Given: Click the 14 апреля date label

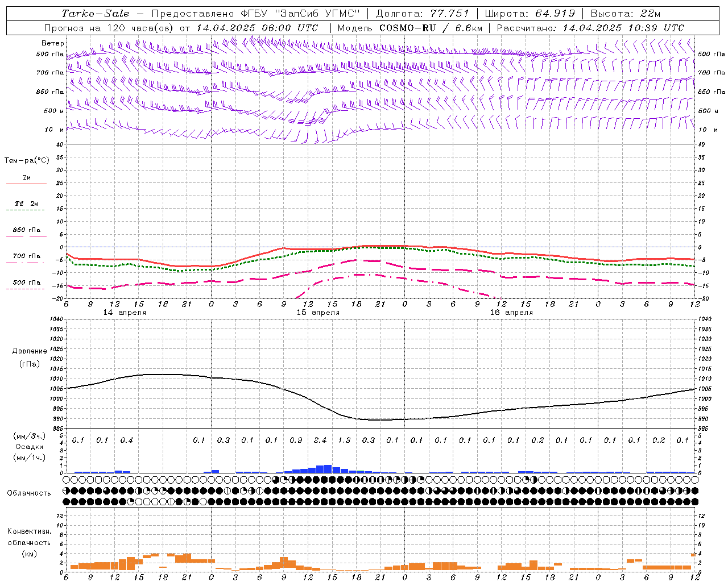Looking at the screenshot, I should [x=125, y=313].
